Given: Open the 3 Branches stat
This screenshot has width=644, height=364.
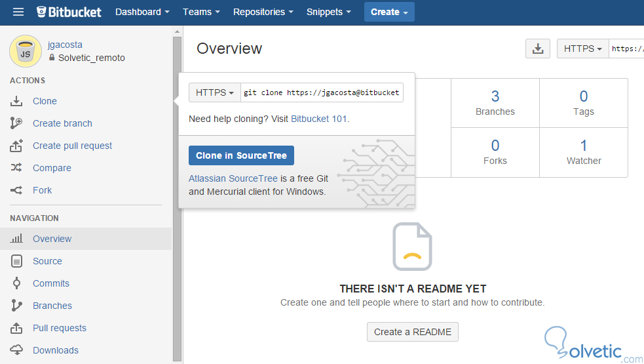Looking at the screenshot, I should tap(495, 103).
